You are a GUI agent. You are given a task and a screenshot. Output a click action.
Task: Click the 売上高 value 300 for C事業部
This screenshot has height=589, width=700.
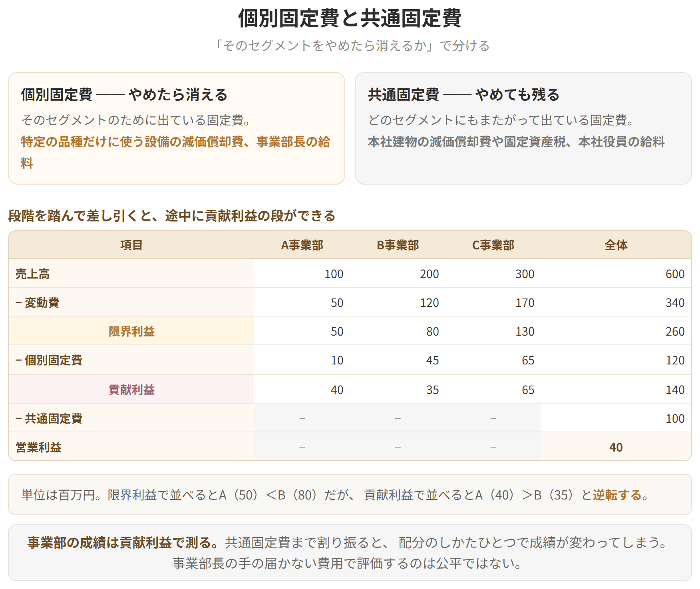tap(525, 274)
